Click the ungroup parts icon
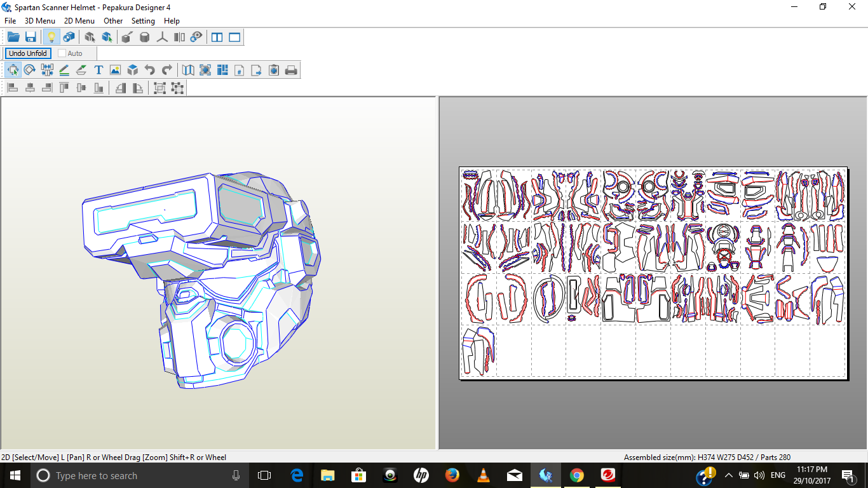This screenshot has width=868, height=488. click(177, 88)
